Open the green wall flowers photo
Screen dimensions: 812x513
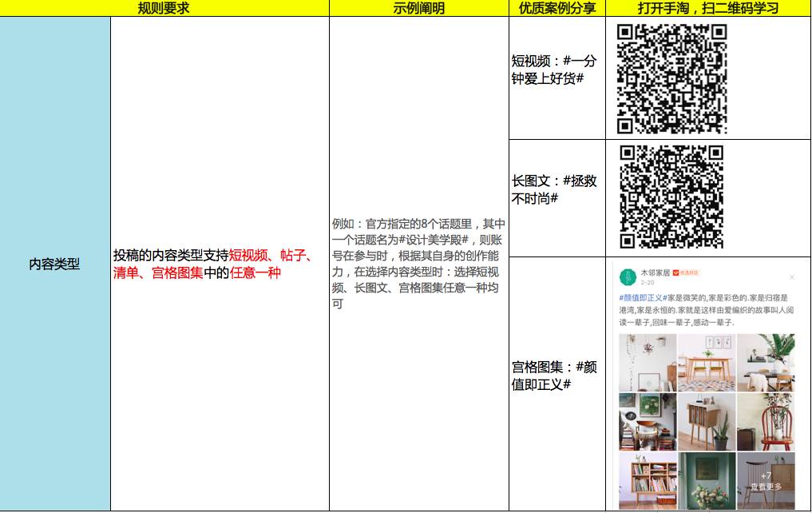[x=706, y=481]
